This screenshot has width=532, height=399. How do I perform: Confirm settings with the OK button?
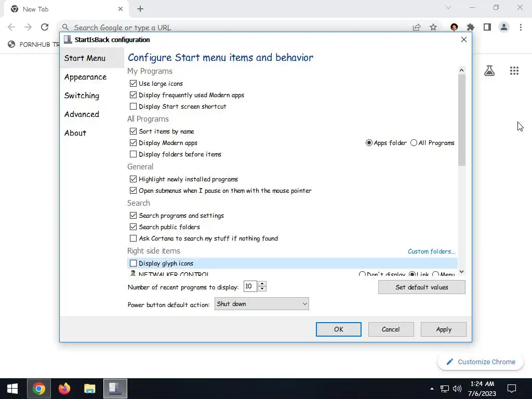(x=339, y=329)
